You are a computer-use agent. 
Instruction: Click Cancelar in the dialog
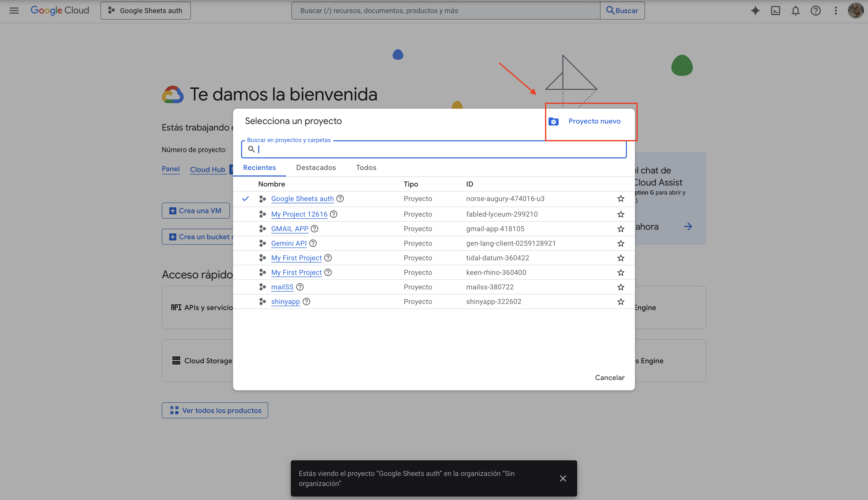pyautogui.click(x=610, y=378)
